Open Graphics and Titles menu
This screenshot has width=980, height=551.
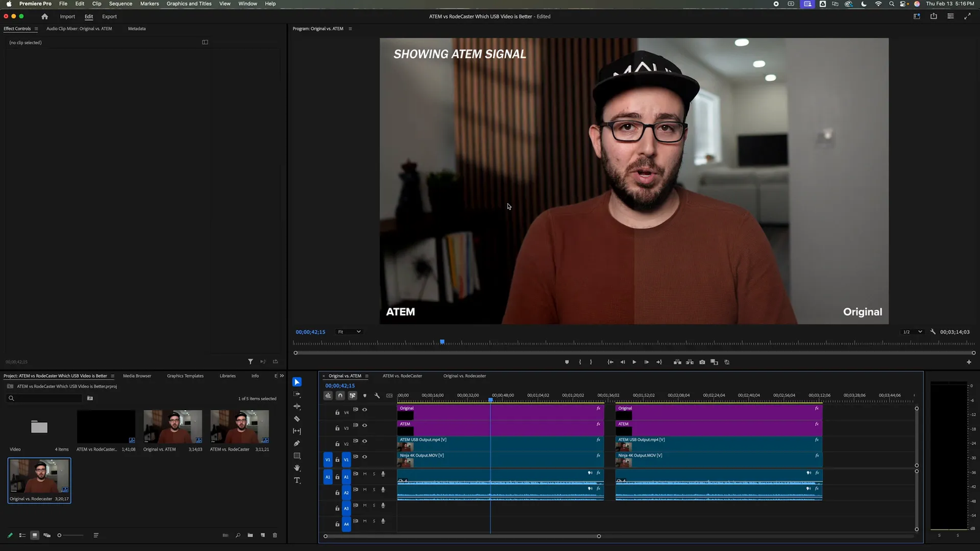[x=189, y=4]
